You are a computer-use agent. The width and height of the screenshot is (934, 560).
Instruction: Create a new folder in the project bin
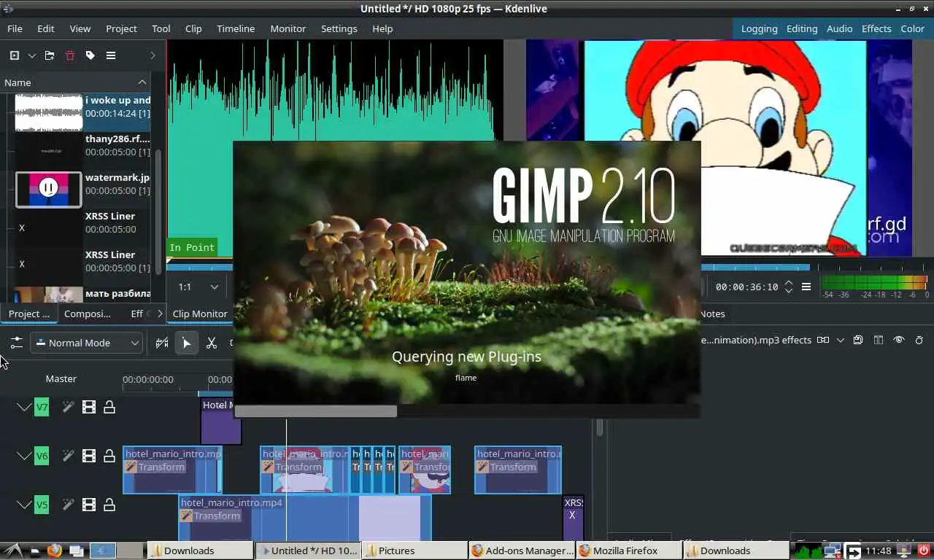point(50,55)
